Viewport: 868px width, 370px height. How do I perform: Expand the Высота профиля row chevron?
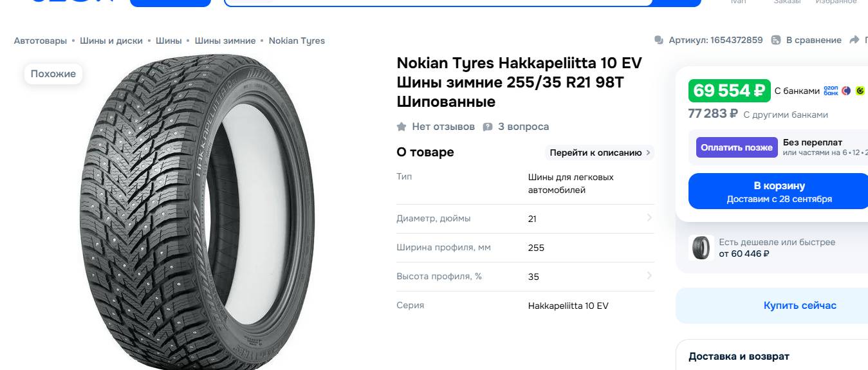point(649,276)
